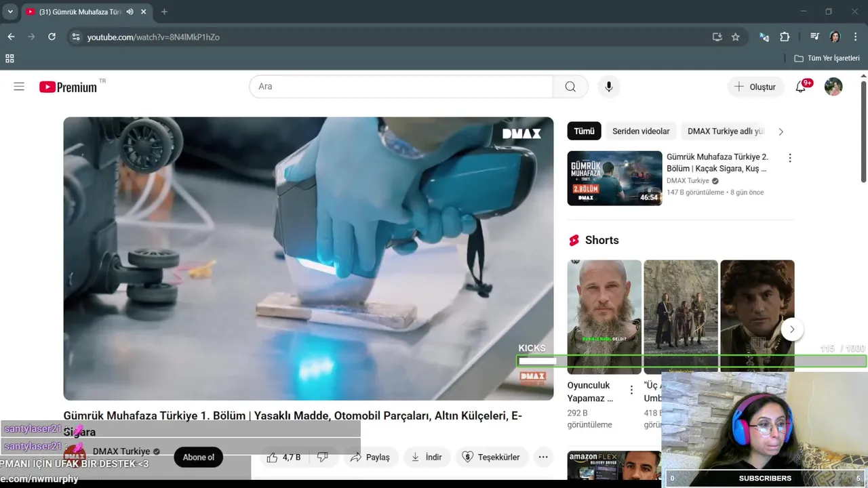Go to YouTube Premium home logo
Image resolution: width=868 pixels, height=488 pixels.
68,87
